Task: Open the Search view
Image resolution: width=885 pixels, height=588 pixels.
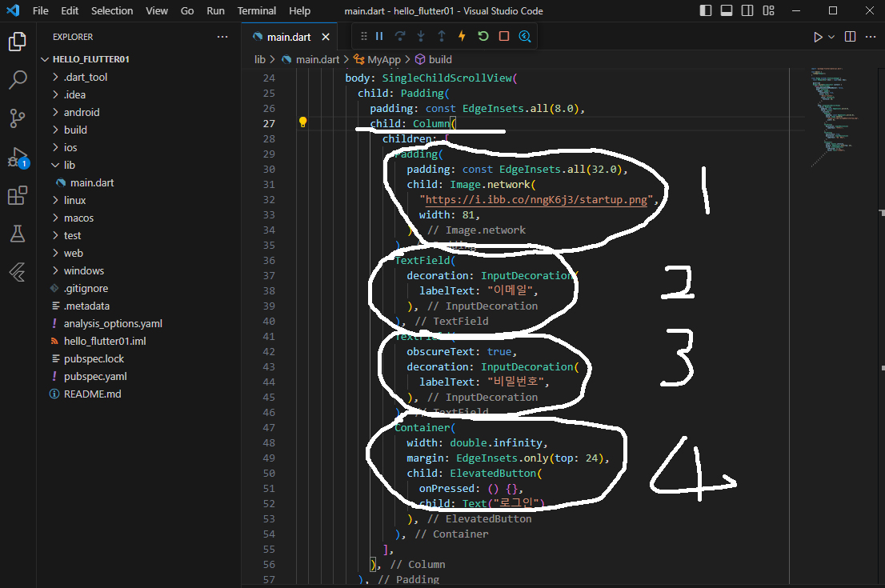Action: click(x=18, y=79)
